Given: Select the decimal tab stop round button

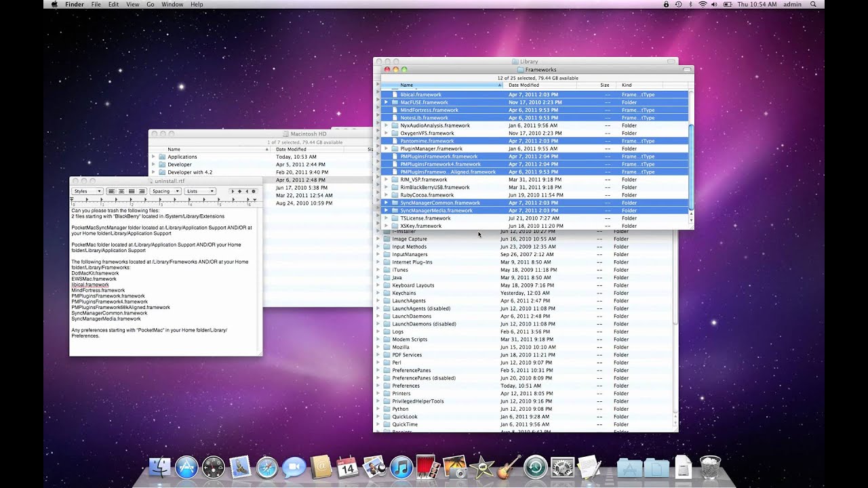Looking at the screenshot, I should point(254,191).
